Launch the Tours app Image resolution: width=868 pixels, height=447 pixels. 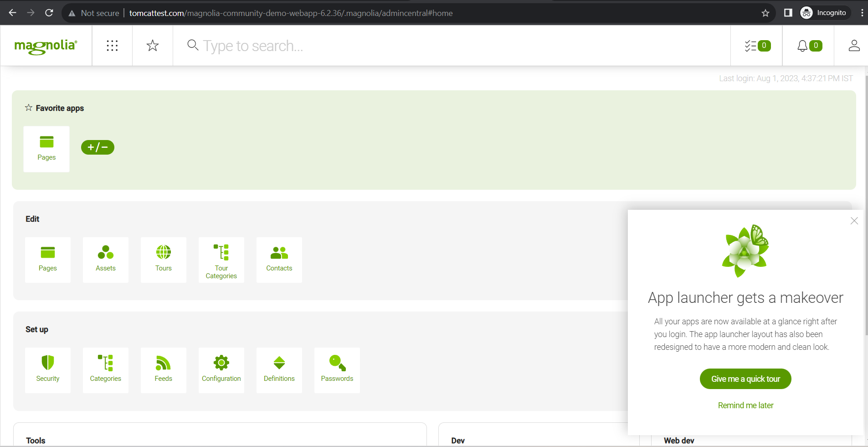[164, 260]
